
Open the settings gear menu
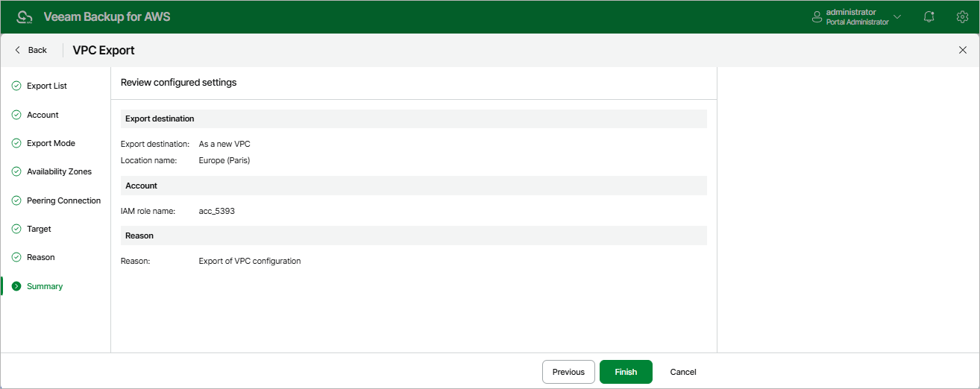click(962, 16)
